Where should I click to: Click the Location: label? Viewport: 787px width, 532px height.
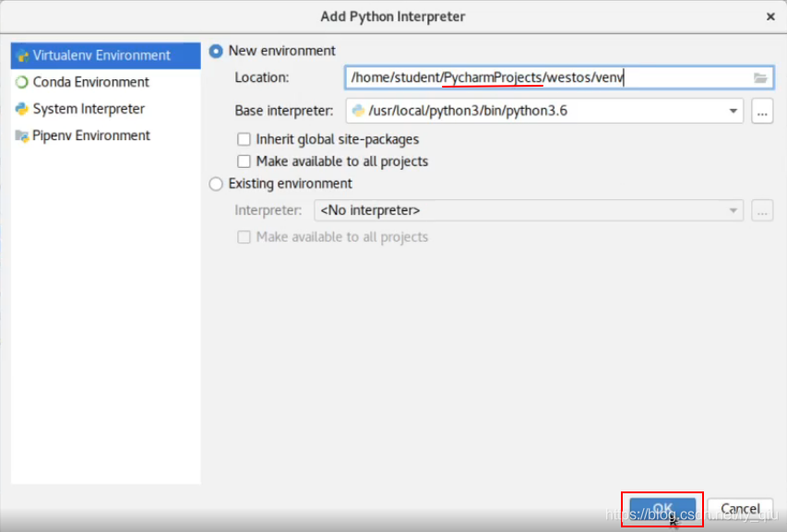(262, 77)
